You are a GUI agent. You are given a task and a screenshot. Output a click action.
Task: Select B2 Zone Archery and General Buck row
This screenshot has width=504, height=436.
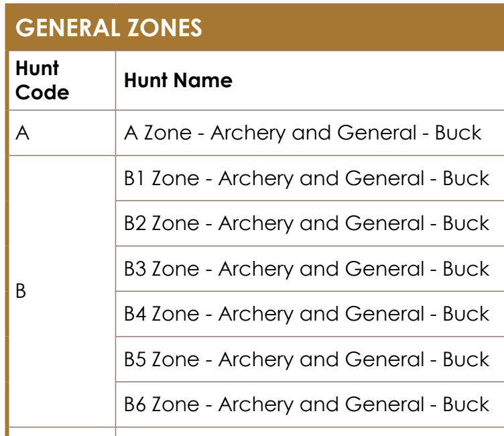pyautogui.click(x=310, y=223)
